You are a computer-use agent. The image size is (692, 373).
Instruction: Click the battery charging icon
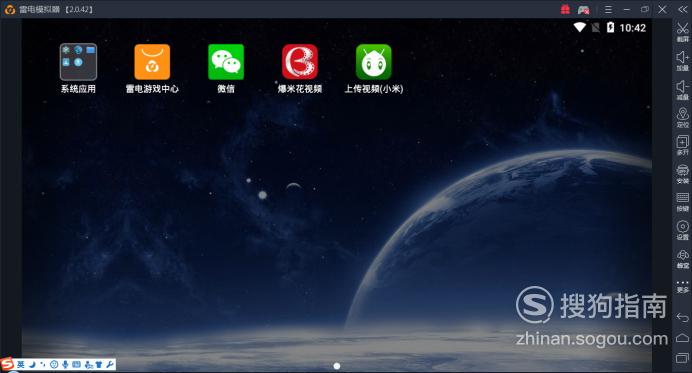610,27
